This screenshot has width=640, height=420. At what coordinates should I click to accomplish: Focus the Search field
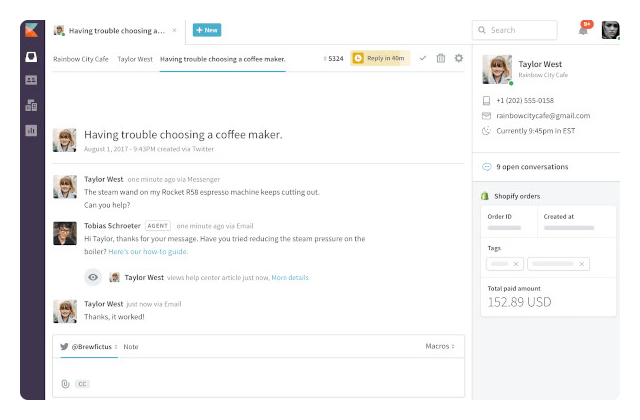click(514, 30)
